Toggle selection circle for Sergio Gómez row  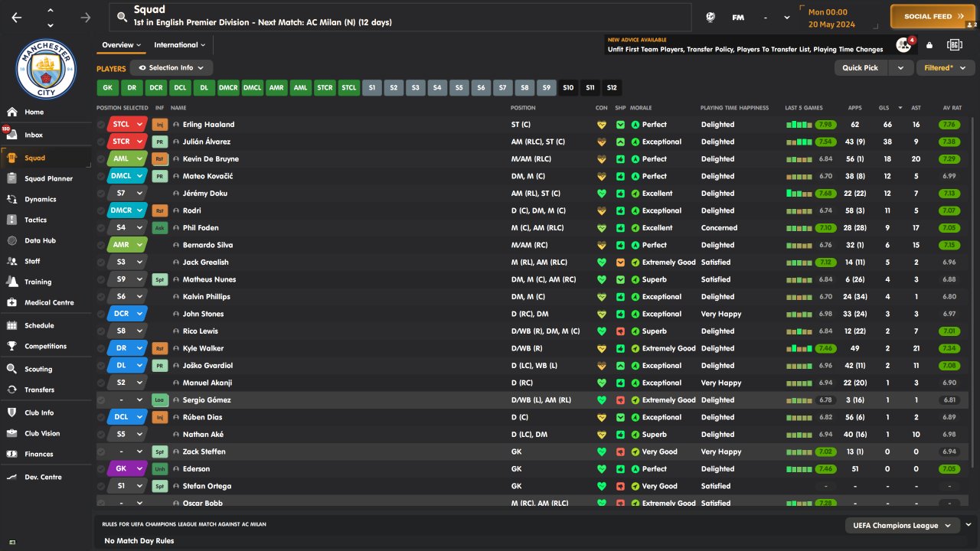coord(101,400)
